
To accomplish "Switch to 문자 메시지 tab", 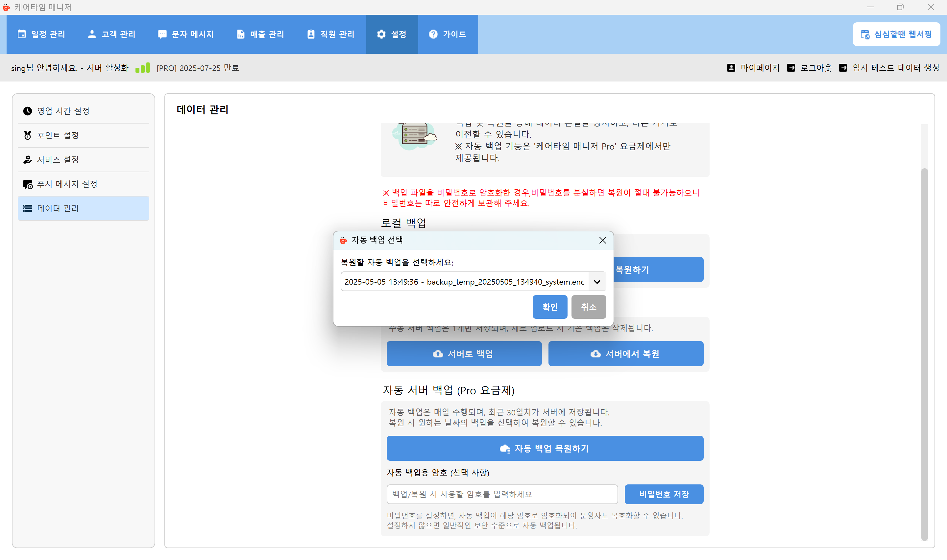I will (x=186, y=34).
